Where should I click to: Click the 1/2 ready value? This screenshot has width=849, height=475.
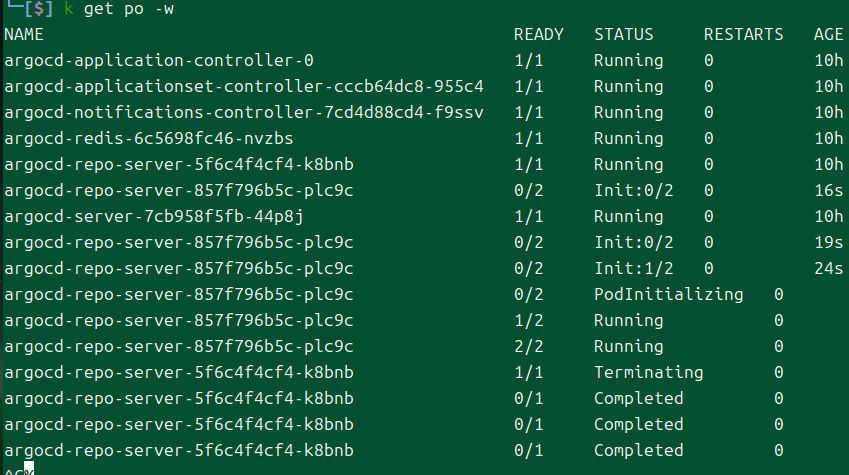528,321
